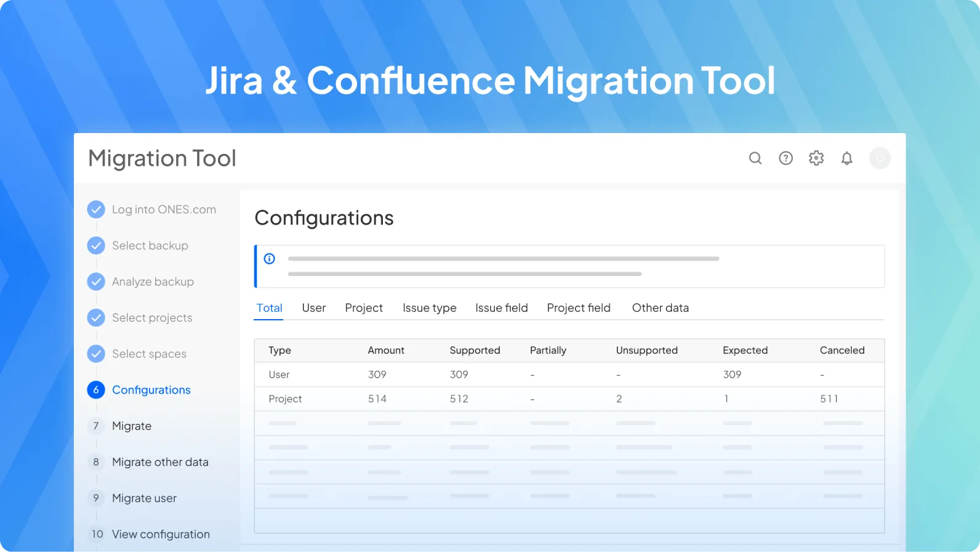Open the help question mark icon
Screen dimensions: 980x552
tap(785, 158)
